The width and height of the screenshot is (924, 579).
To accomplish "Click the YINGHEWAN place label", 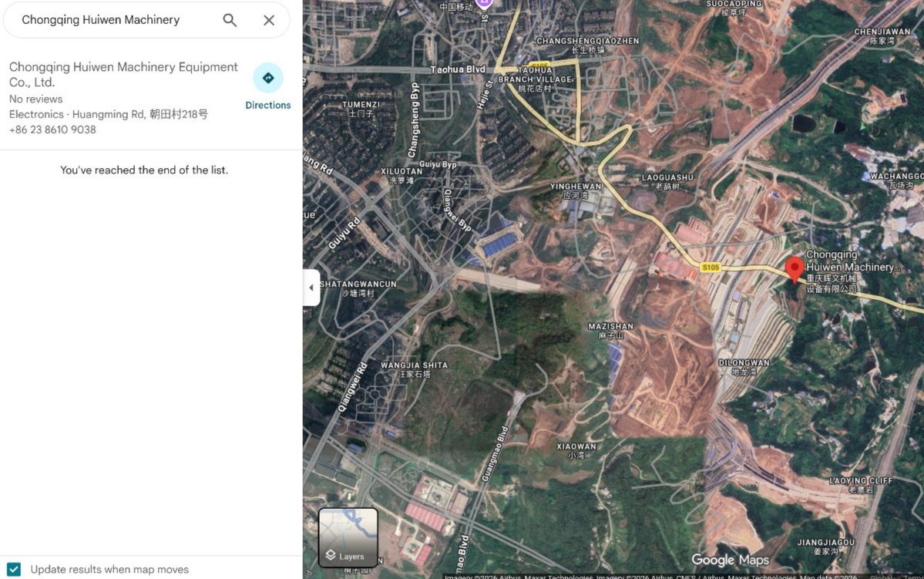I will pyautogui.click(x=575, y=190).
